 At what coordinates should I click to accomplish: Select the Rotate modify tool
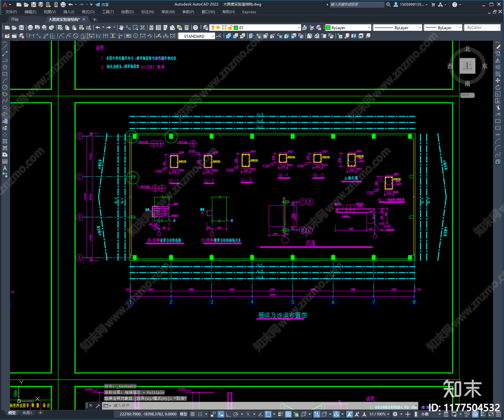[498, 87]
